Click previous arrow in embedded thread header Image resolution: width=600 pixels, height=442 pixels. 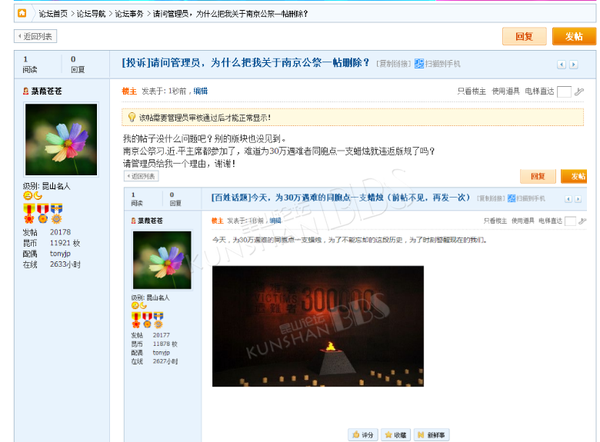point(568,199)
